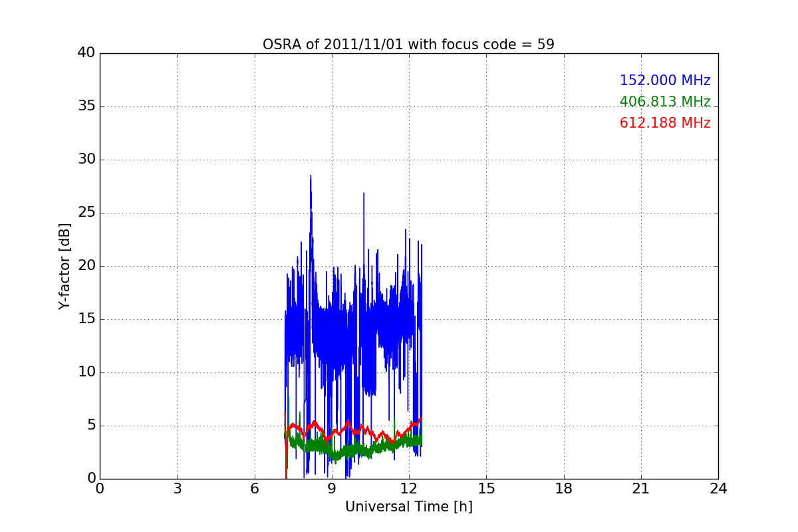Click the y-axis tick label 15

point(86,319)
